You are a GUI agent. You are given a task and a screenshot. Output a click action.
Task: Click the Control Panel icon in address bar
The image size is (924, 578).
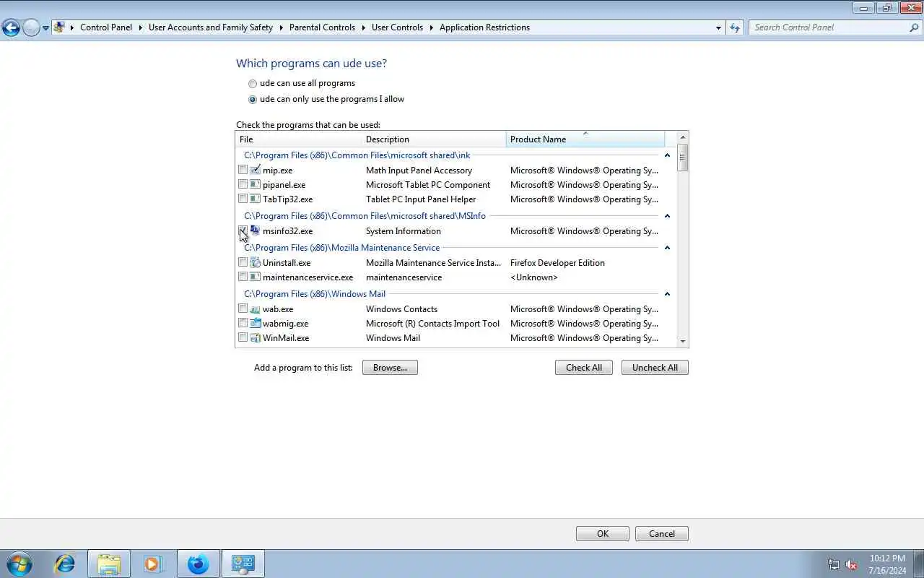pyautogui.click(x=59, y=27)
